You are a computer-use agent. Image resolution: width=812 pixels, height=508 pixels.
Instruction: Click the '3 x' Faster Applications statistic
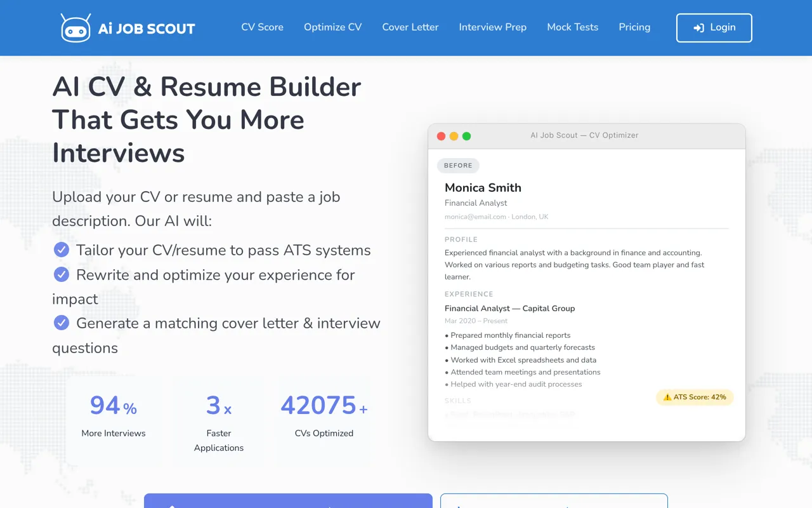click(x=219, y=406)
